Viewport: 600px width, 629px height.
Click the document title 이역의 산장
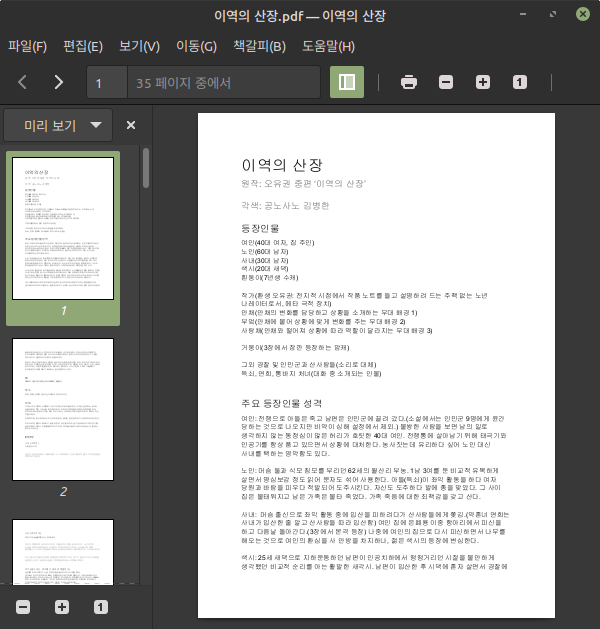pos(282,165)
